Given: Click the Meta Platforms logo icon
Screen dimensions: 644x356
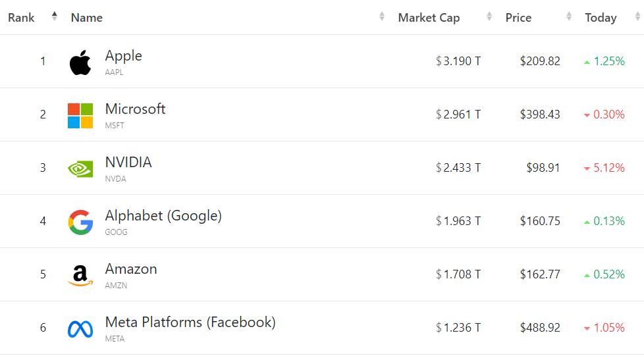Looking at the screenshot, I should pyautogui.click(x=80, y=328).
